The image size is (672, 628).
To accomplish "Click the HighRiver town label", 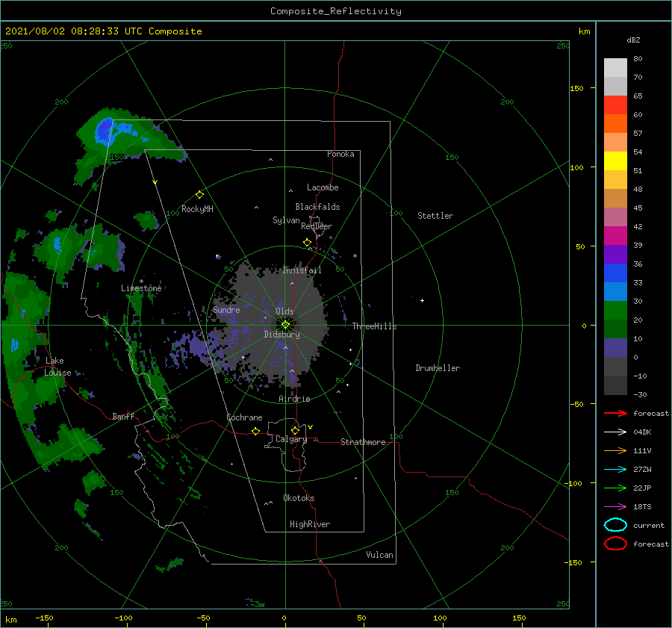I will pyautogui.click(x=310, y=524).
